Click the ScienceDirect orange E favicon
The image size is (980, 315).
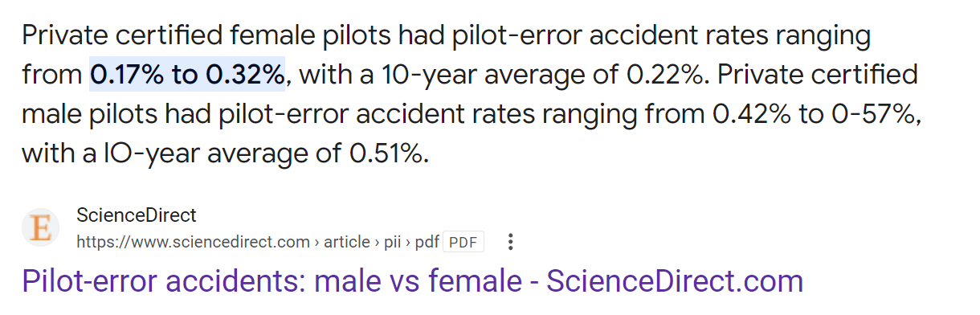(39, 228)
